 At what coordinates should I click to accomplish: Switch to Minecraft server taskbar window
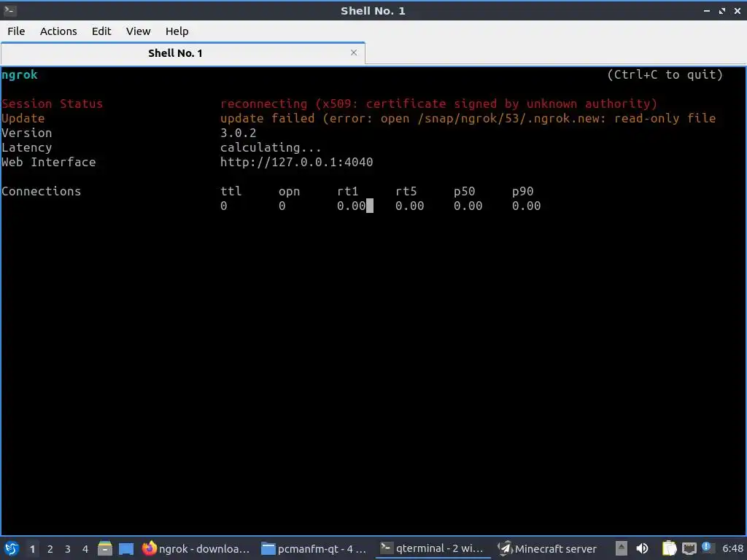tap(548, 548)
